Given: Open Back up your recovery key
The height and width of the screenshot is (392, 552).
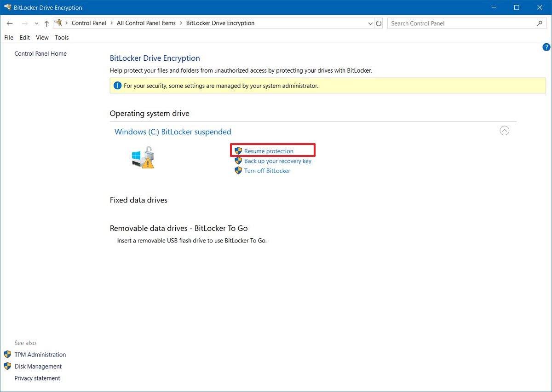Looking at the screenshot, I should pos(278,161).
